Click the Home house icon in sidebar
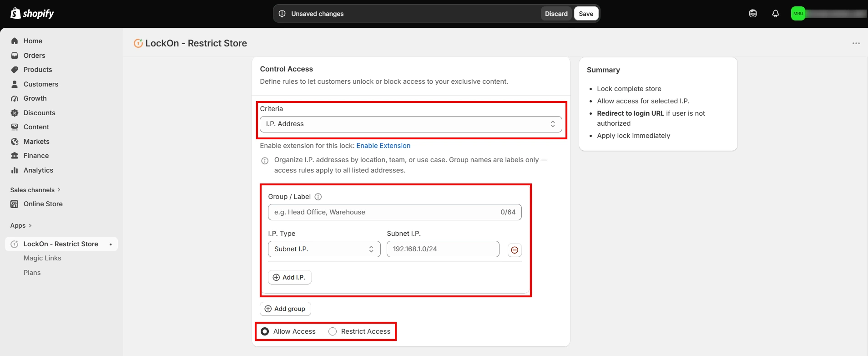The height and width of the screenshot is (356, 868). click(x=15, y=41)
